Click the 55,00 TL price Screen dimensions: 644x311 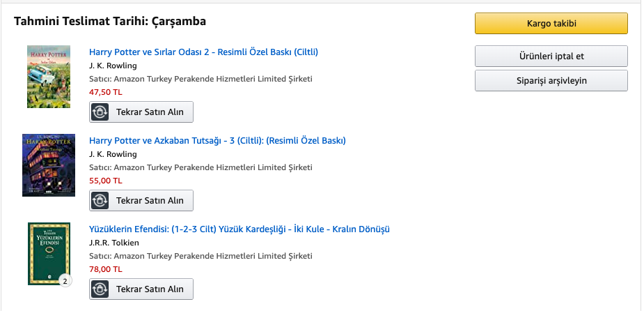click(x=106, y=181)
